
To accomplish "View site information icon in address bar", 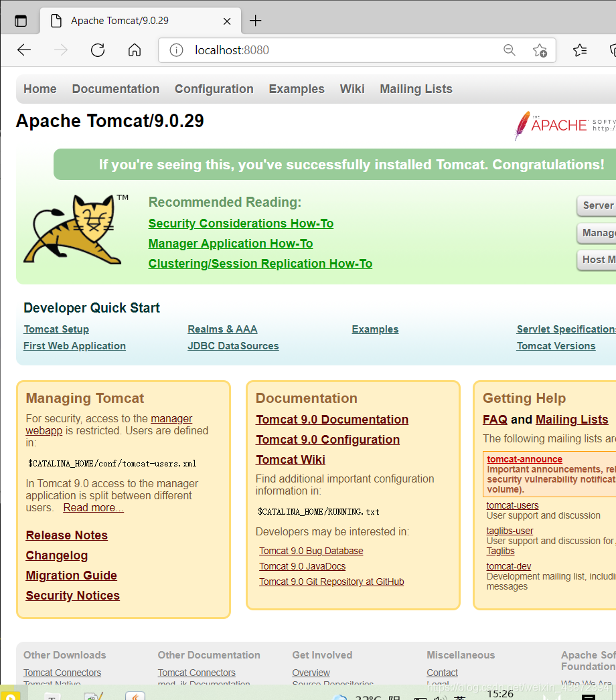I will [177, 50].
